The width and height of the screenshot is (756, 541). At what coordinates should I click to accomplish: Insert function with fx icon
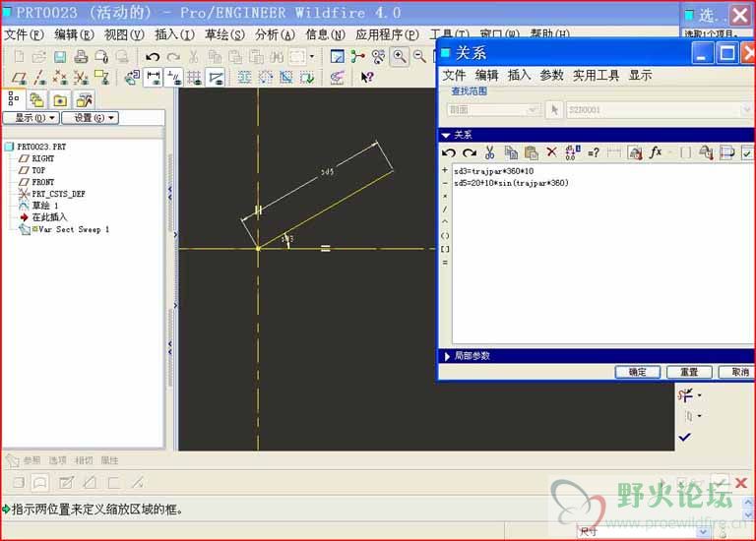tap(656, 152)
